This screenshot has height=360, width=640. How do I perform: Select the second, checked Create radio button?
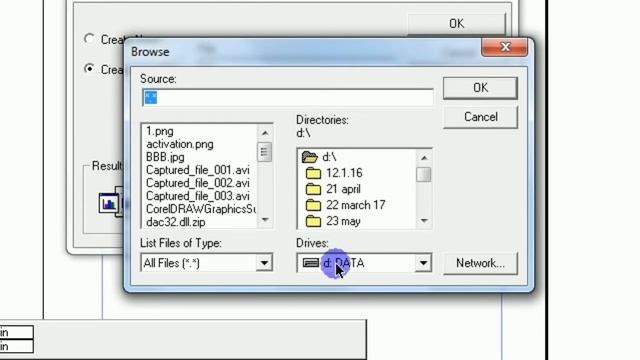tap(89, 69)
